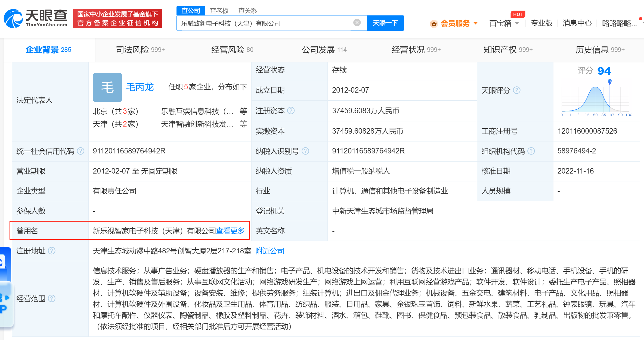Clear the search box with the X icon

coord(357,23)
